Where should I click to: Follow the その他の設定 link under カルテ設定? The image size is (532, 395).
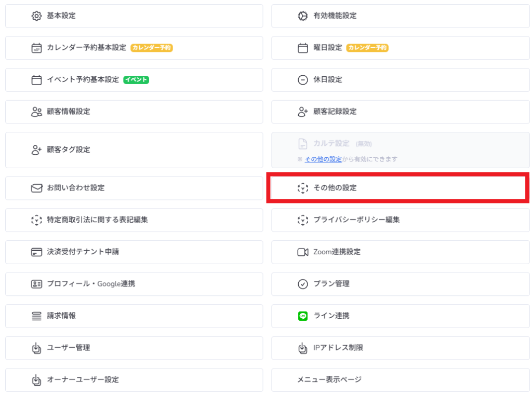click(323, 159)
